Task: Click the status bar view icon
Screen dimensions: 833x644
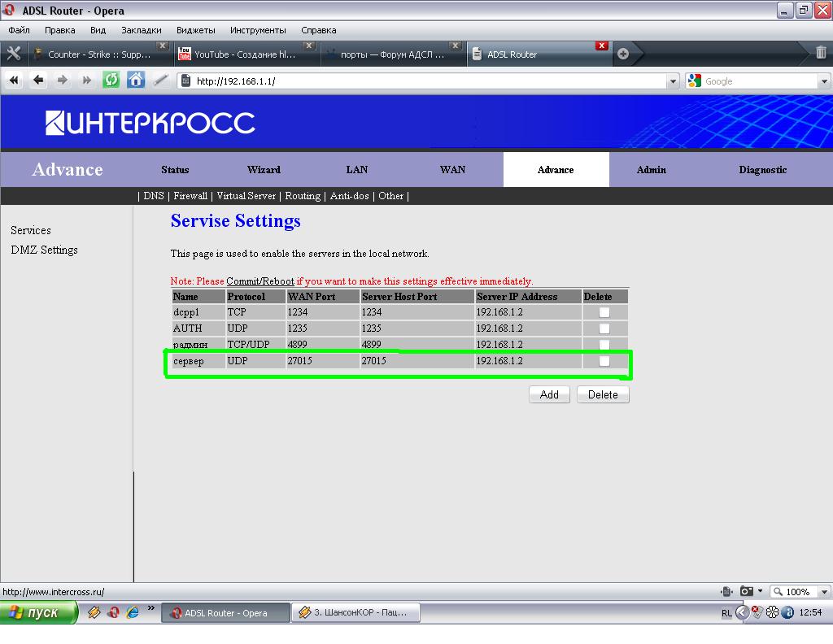Action: (726, 591)
